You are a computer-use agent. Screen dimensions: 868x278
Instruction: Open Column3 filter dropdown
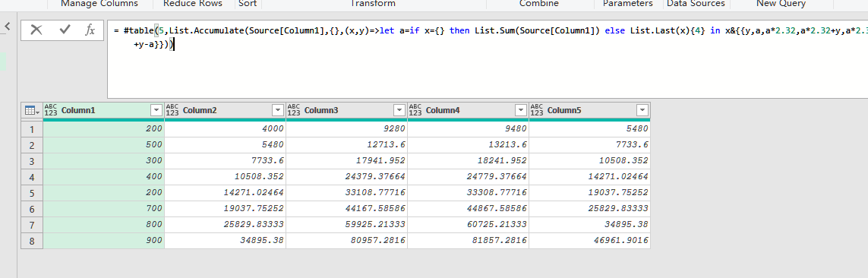pyautogui.click(x=399, y=110)
